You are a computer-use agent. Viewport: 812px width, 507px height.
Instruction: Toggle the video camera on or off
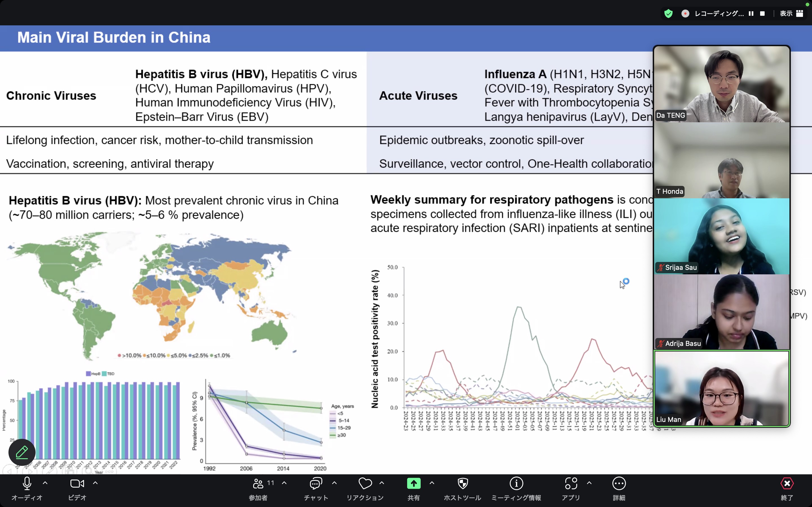[x=77, y=483]
